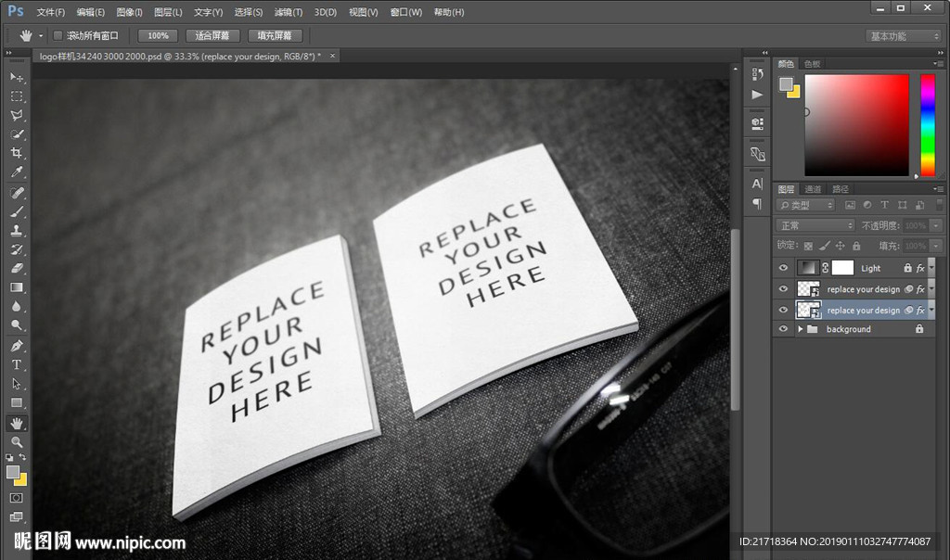Image resolution: width=950 pixels, height=560 pixels.
Task: Select the Pen tool
Action: tap(17, 346)
